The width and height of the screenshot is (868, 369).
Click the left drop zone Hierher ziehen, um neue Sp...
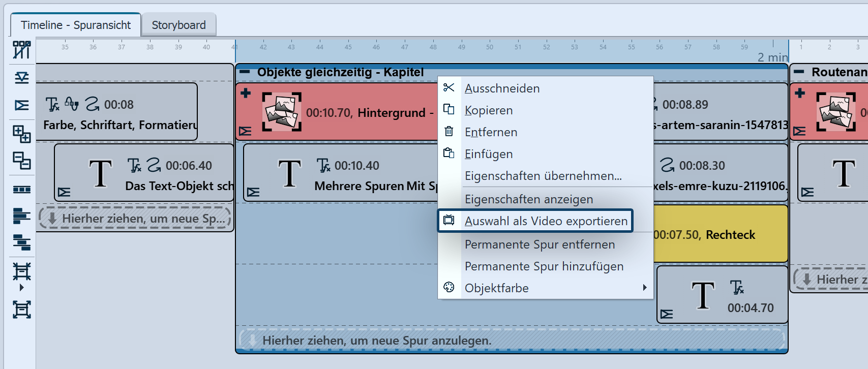click(x=135, y=219)
